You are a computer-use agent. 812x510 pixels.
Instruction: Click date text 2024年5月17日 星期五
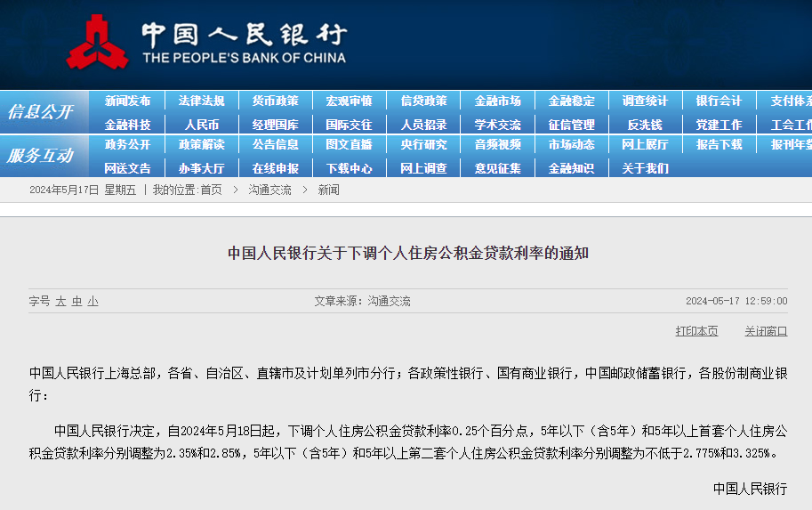[83, 190]
